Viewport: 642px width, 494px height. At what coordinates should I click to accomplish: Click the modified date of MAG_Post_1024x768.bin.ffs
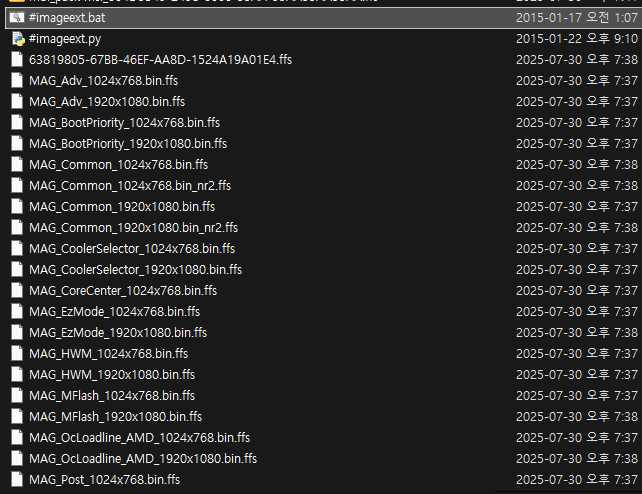[x=577, y=480]
